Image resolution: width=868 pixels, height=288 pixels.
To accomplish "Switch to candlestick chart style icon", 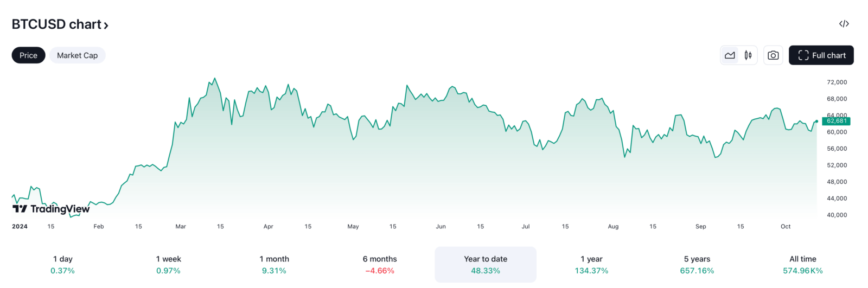I will [x=748, y=55].
